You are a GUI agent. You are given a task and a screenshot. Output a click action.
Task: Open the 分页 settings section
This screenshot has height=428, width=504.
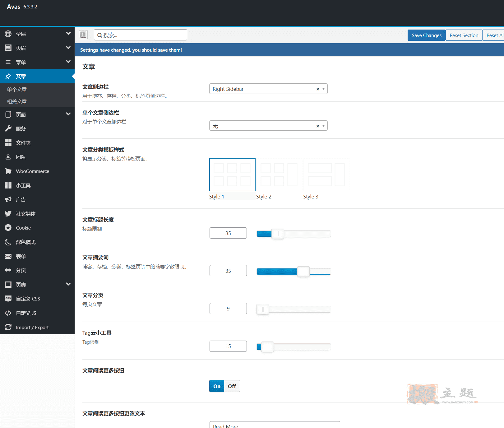[x=37, y=270]
